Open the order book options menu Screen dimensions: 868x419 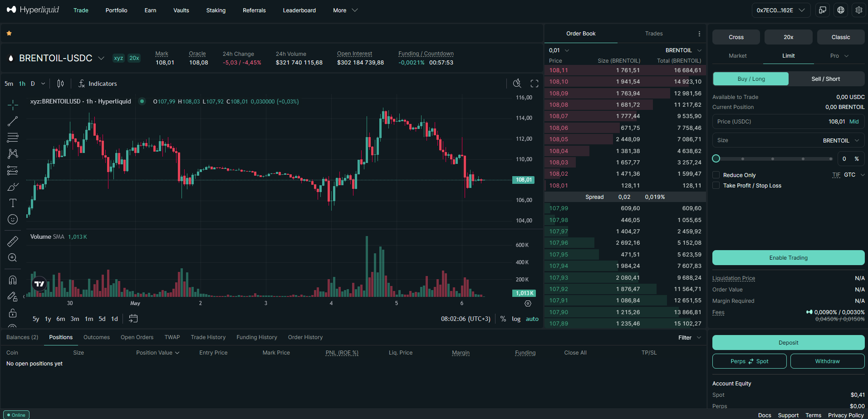point(699,34)
